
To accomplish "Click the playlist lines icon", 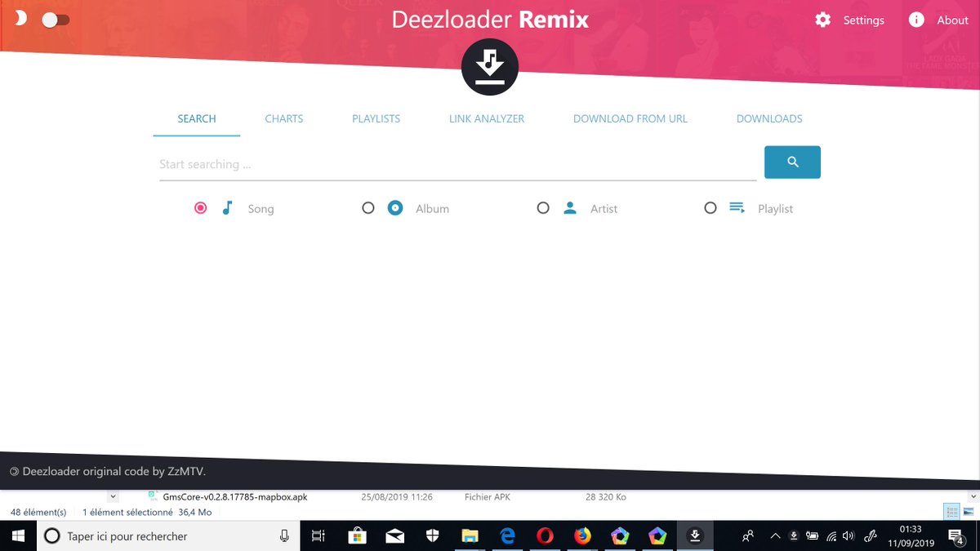I will (737, 208).
